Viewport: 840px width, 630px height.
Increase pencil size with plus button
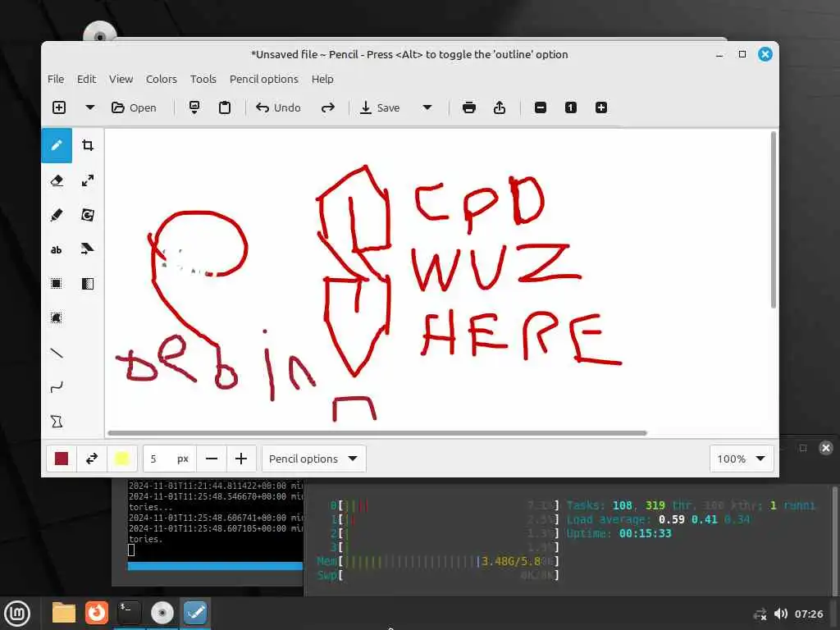pyautogui.click(x=241, y=459)
